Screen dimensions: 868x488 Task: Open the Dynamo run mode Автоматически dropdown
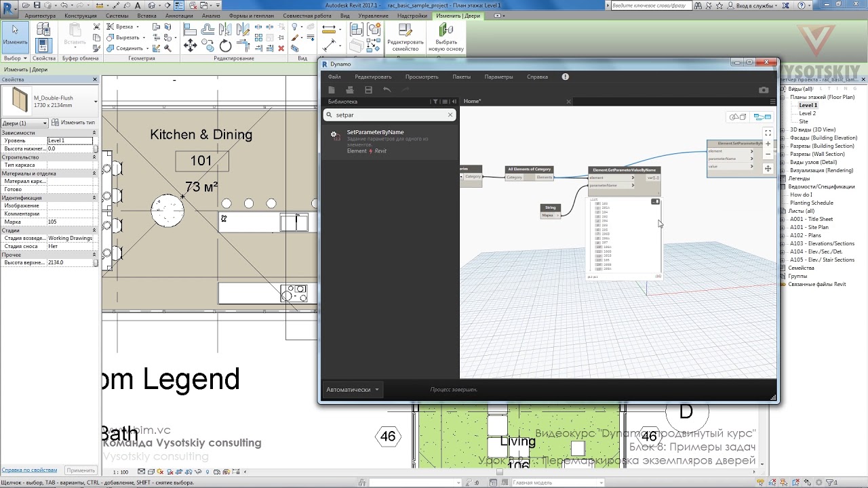click(x=353, y=390)
